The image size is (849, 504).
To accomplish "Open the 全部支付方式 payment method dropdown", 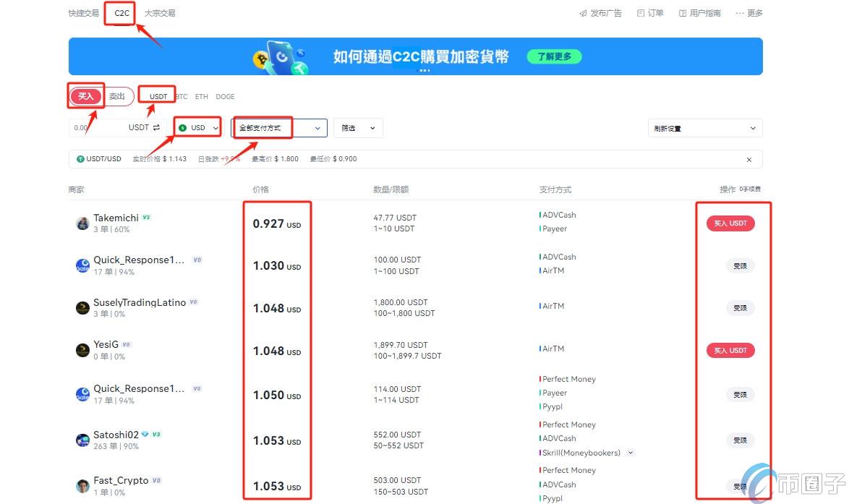I will tap(278, 127).
